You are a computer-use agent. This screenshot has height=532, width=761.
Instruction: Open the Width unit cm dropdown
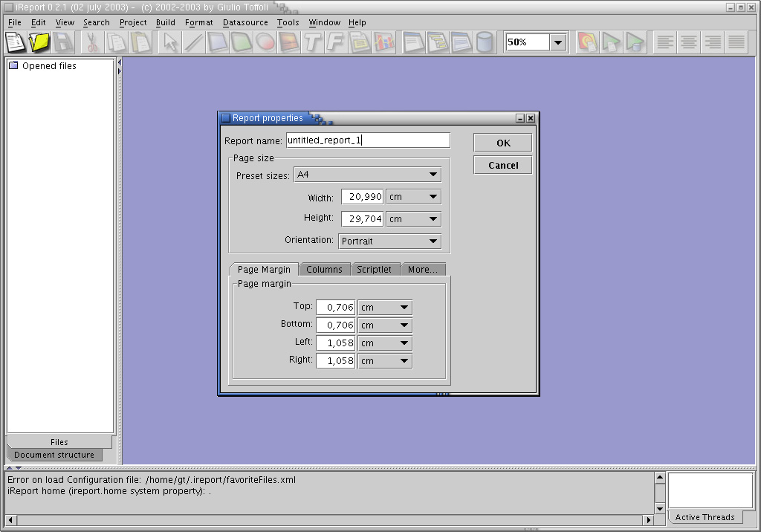413,197
